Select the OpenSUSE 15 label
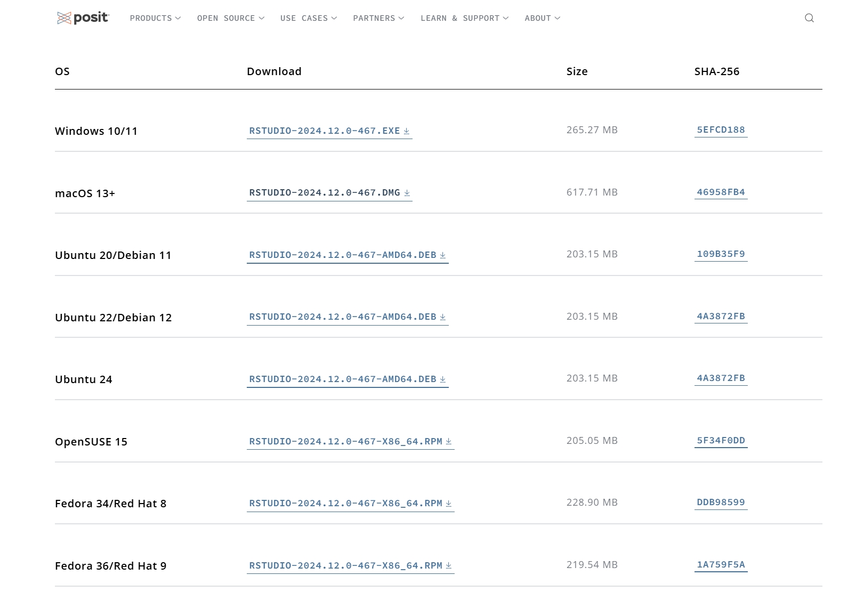This screenshot has height=616, width=856. point(91,442)
